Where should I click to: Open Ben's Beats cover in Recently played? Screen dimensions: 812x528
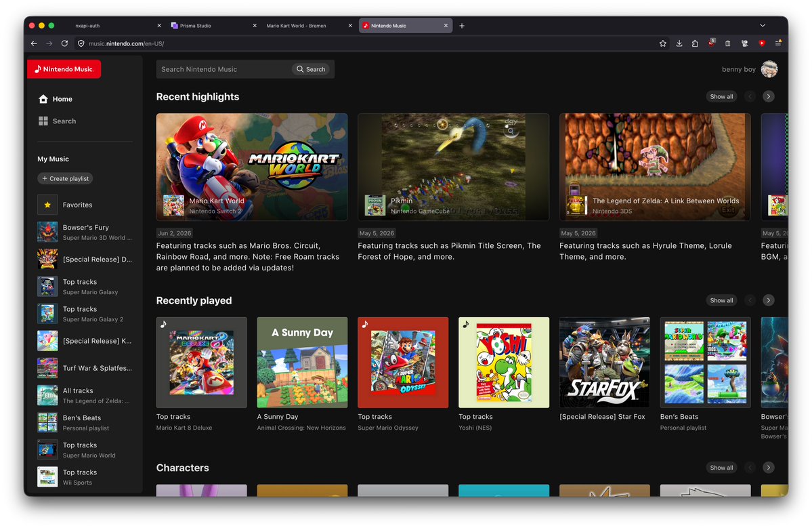[x=705, y=362]
